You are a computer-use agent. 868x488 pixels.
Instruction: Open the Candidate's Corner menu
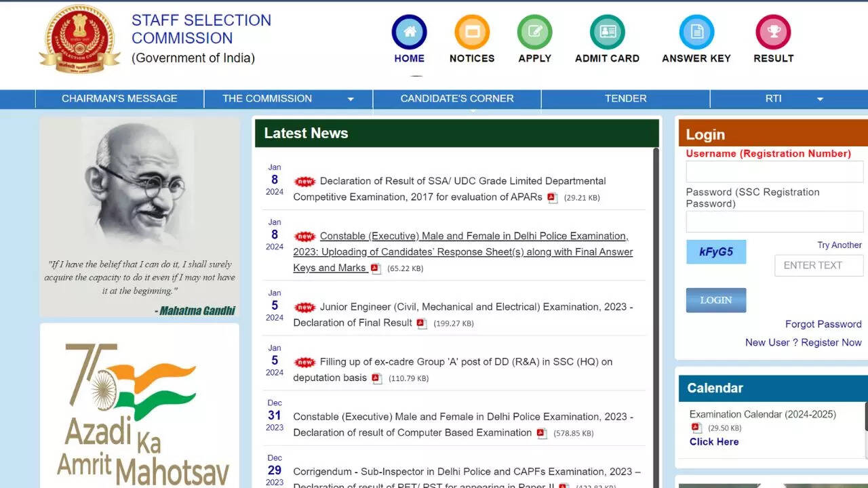[x=456, y=99]
